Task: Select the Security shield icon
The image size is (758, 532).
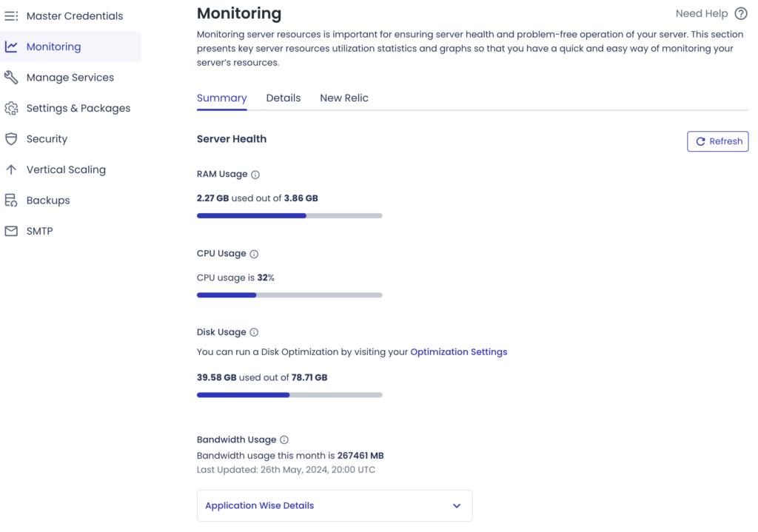Action: pyautogui.click(x=11, y=139)
